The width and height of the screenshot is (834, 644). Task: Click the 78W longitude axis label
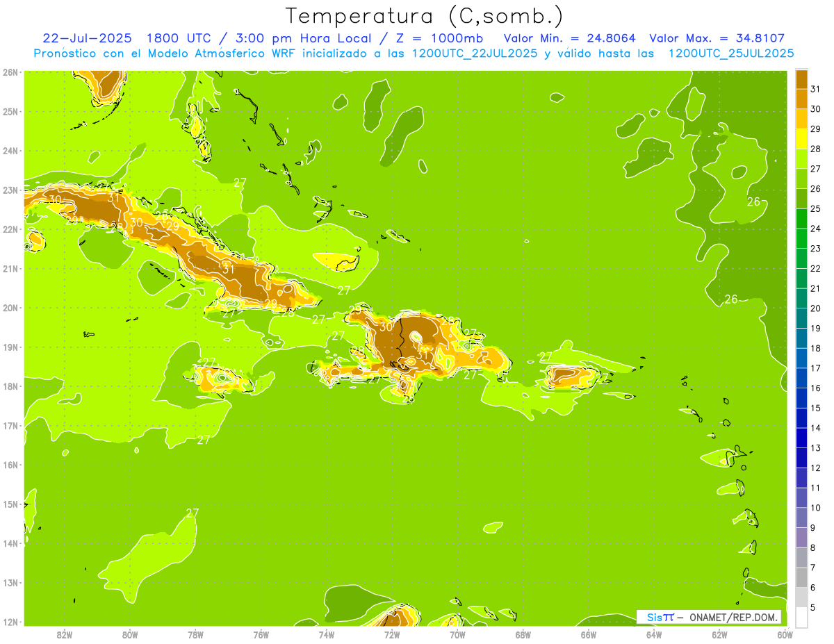tap(195, 634)
